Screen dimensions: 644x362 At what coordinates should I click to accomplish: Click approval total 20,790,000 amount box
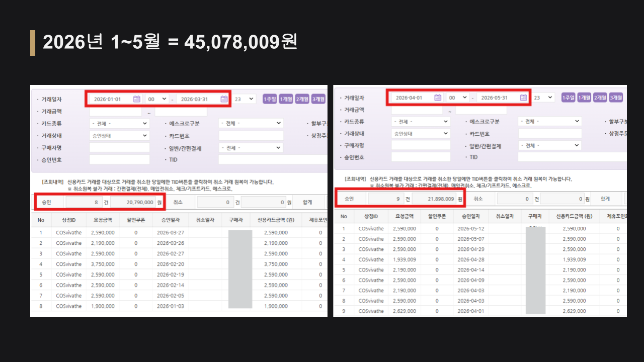coord(133,202)
